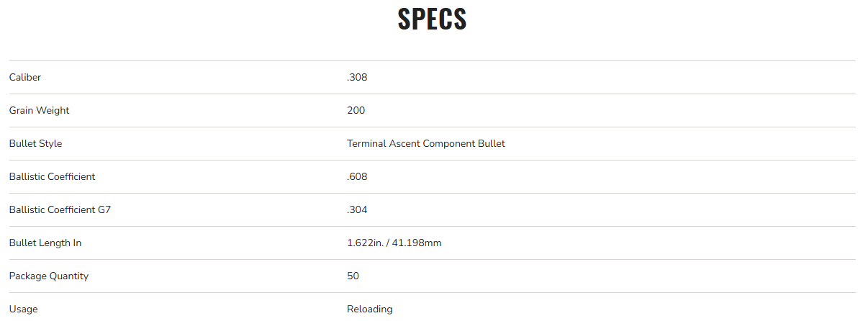
Task: Select the .308 caliber value
Action: [357, 77]
